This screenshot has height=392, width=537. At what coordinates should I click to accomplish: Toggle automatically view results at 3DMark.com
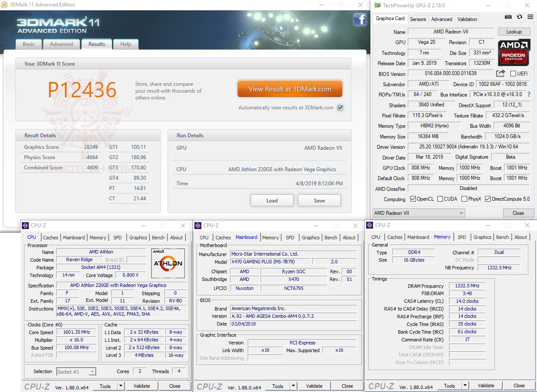(x=340, y=108)
